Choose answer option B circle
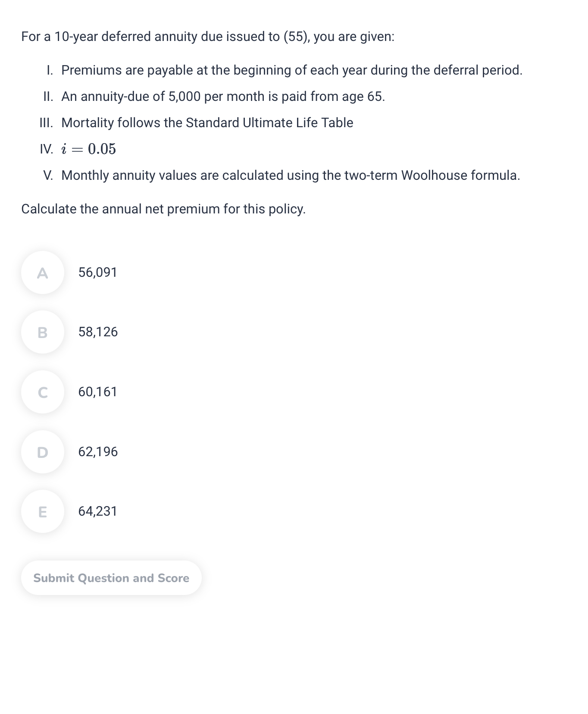 click(43, 332)
